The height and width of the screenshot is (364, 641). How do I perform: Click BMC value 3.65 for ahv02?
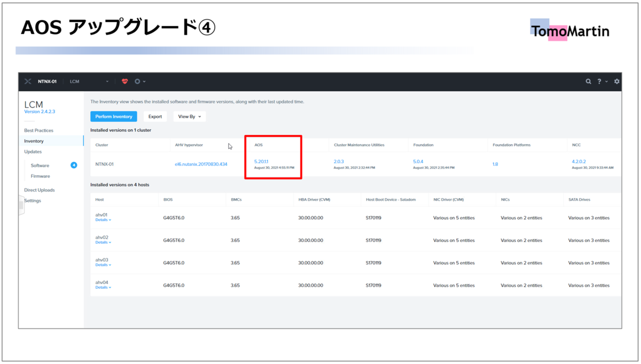pyautogui.click(x=235, y=240)
